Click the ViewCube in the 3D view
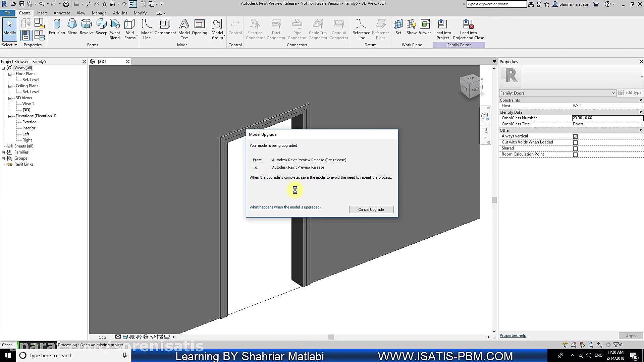The image size is (644, 362). (x=471, y=86)
